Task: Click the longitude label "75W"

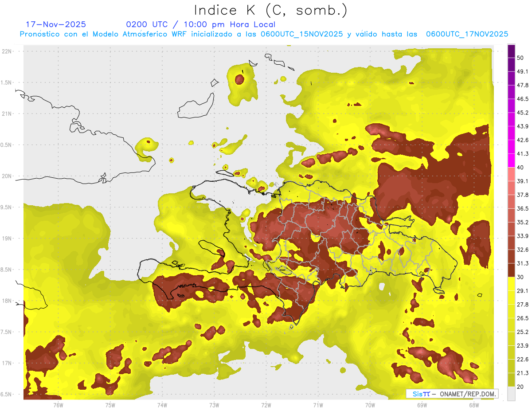Action: [110, 405]
